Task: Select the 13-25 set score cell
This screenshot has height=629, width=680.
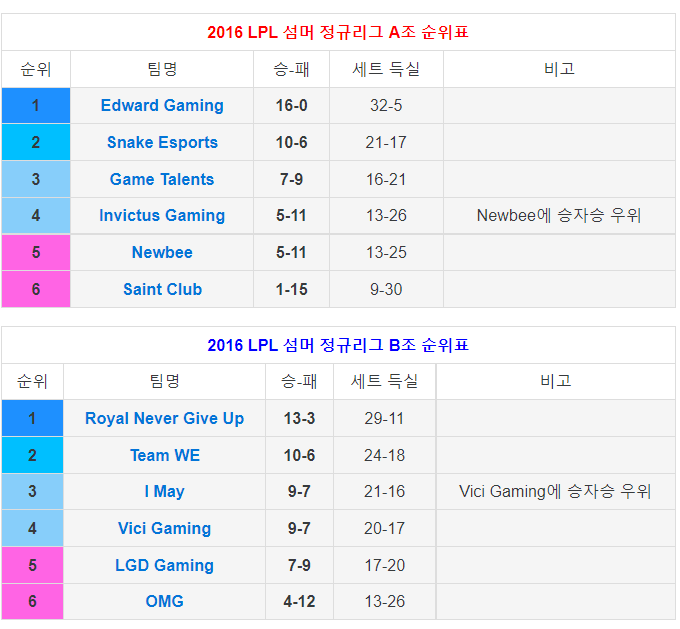Action: [x=386, y=252]
